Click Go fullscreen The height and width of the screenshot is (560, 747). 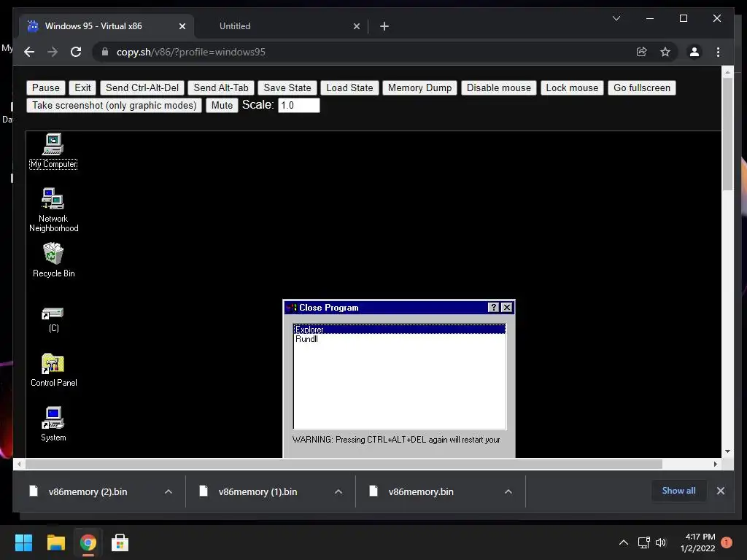(642, 87)
